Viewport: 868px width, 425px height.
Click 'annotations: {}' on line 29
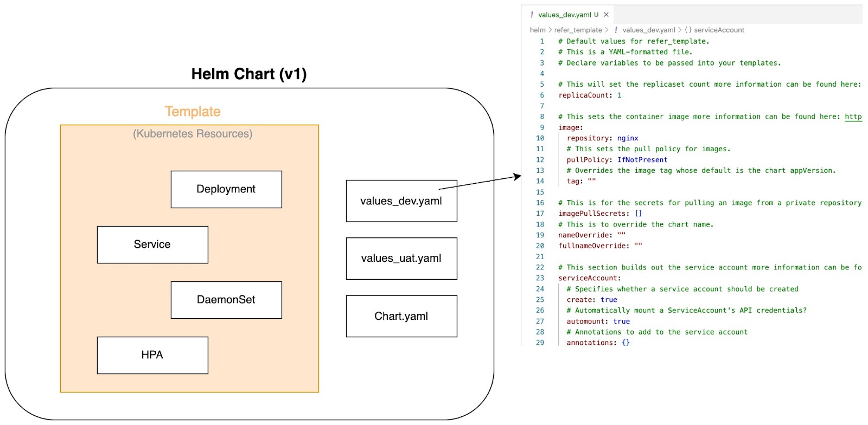(598, 343)
